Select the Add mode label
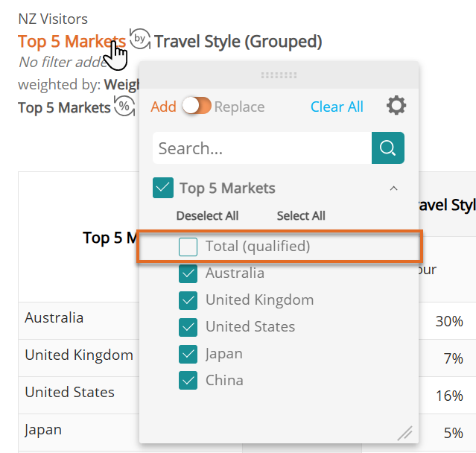 [163, 107]
